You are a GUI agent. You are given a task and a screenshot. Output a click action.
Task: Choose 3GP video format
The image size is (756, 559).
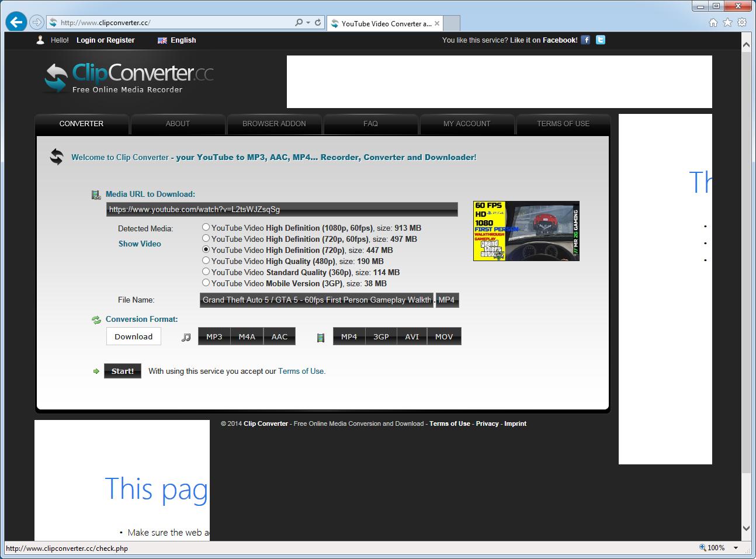(x=382, y=336)
